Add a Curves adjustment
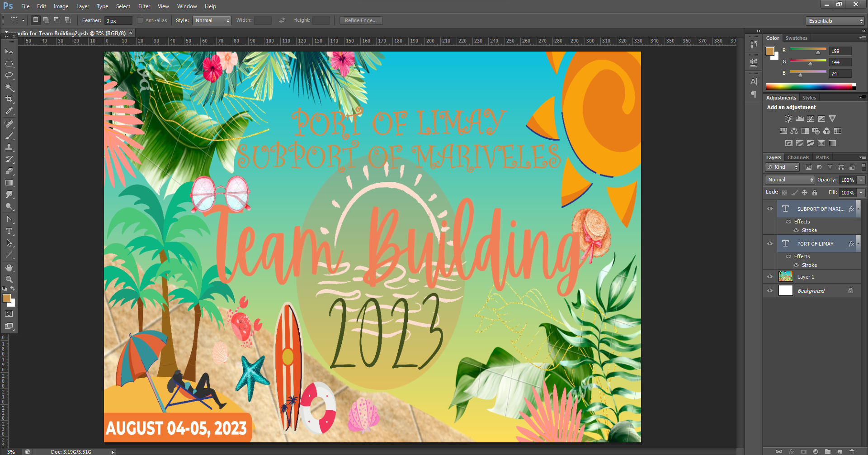 pyautogui.click(x=811, y=118)
